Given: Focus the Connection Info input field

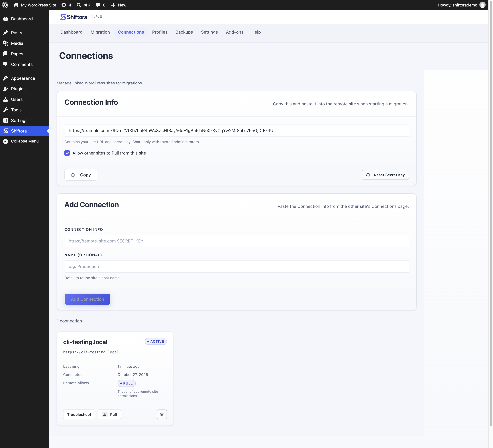Looking at the screenshot, I should (x=237, y=241).
